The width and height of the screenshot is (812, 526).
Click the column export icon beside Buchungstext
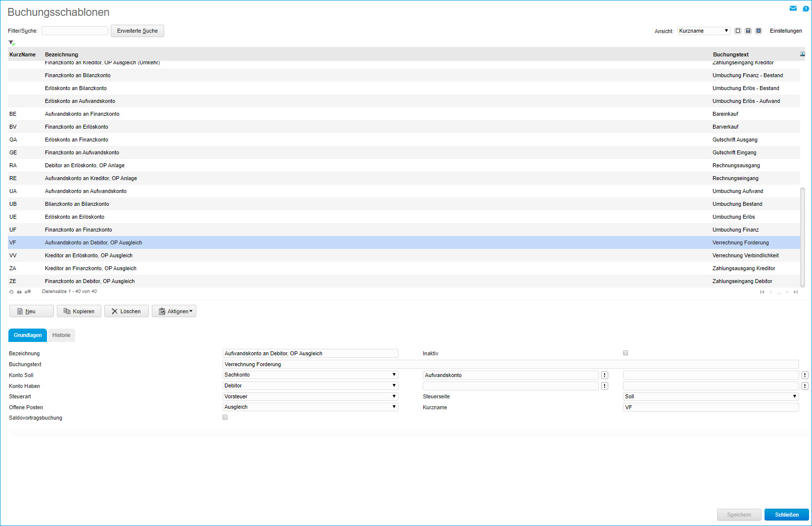point(802,54)
